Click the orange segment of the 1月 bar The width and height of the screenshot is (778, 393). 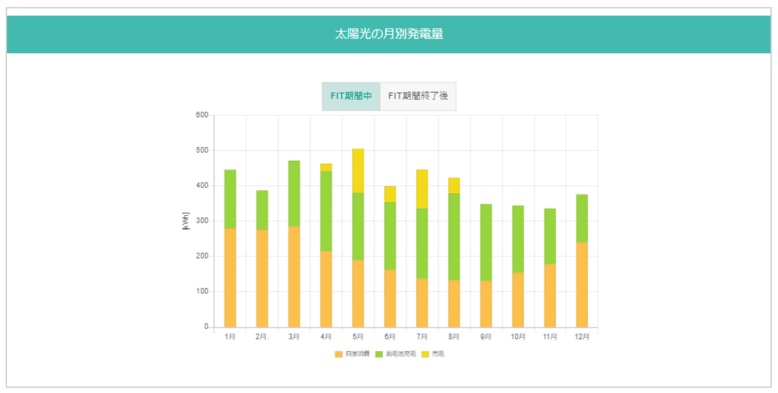(x=230, y=277)
